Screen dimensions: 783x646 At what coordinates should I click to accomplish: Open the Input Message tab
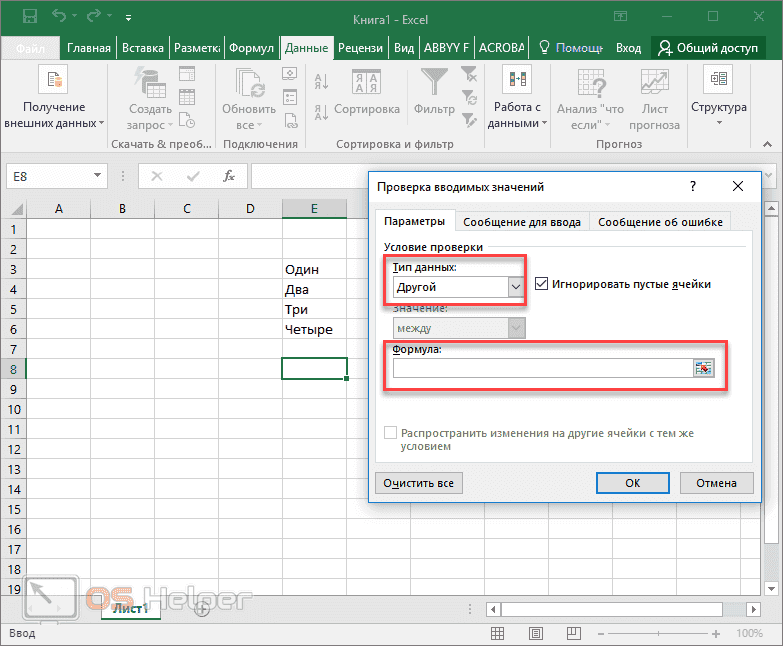[x=522, y=222]
